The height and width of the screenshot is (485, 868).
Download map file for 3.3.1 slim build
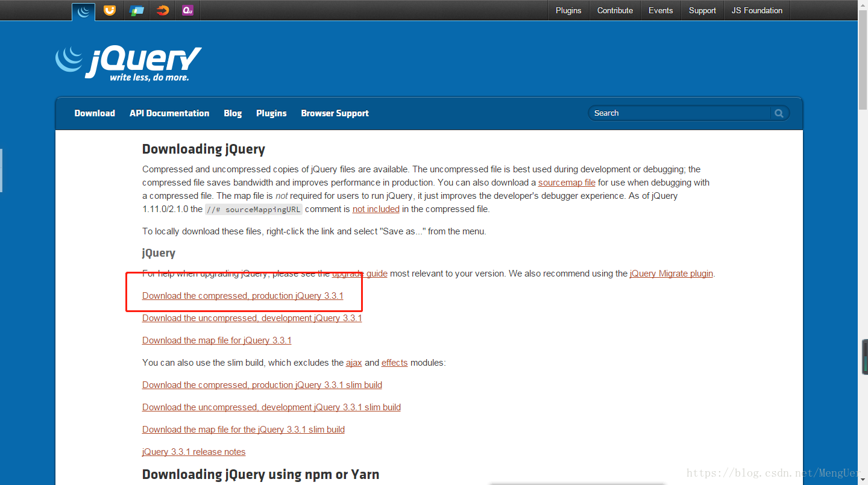click(244, 430)
